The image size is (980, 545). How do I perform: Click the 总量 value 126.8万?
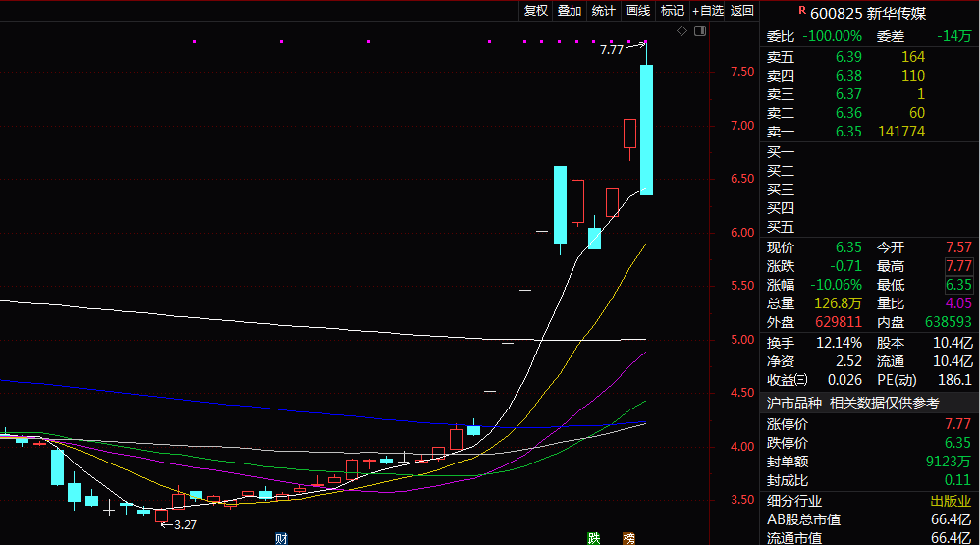(839, 303)
